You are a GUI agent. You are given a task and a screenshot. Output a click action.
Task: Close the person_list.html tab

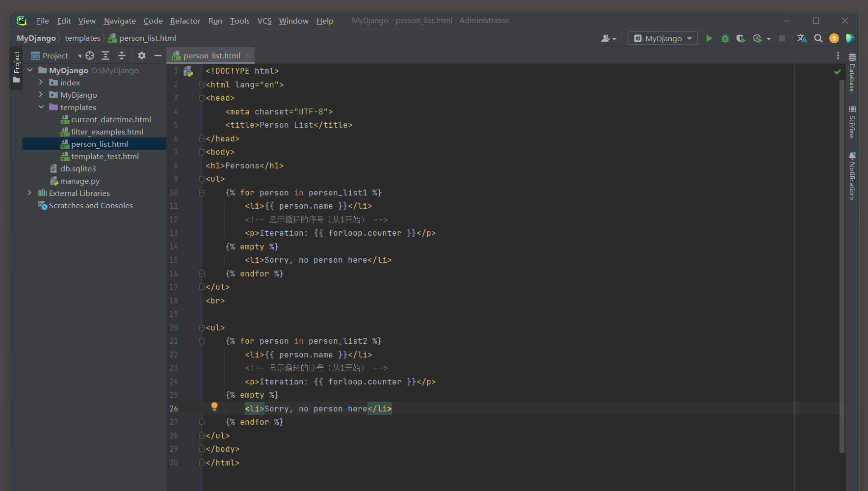coord(247,55)
